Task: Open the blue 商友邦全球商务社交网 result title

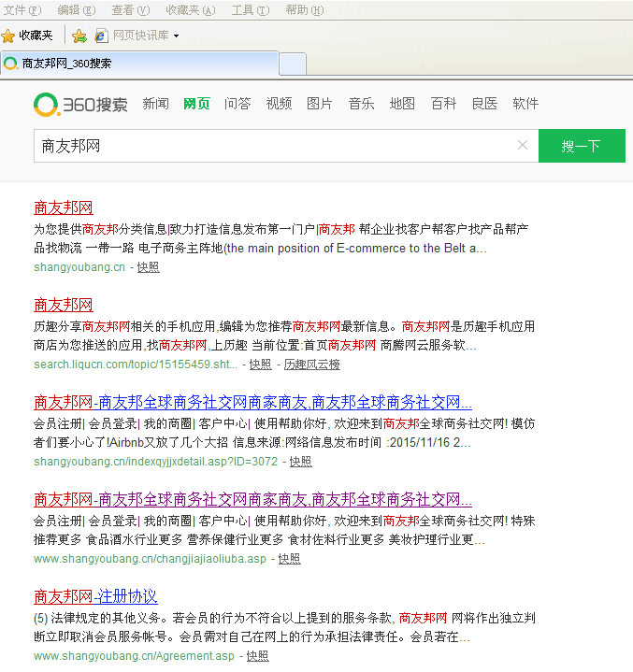Action: pyautogui.click(x=253, y=403)
